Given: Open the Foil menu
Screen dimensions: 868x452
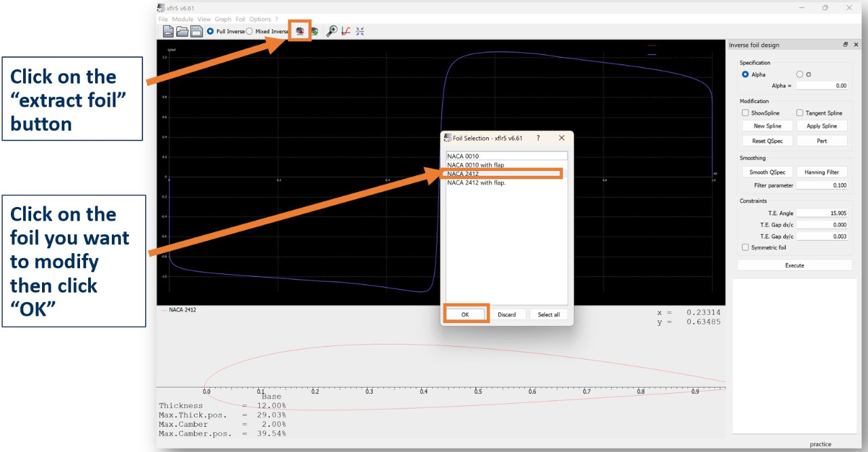Looking at the screenshot, I should (x=240, y=20).
